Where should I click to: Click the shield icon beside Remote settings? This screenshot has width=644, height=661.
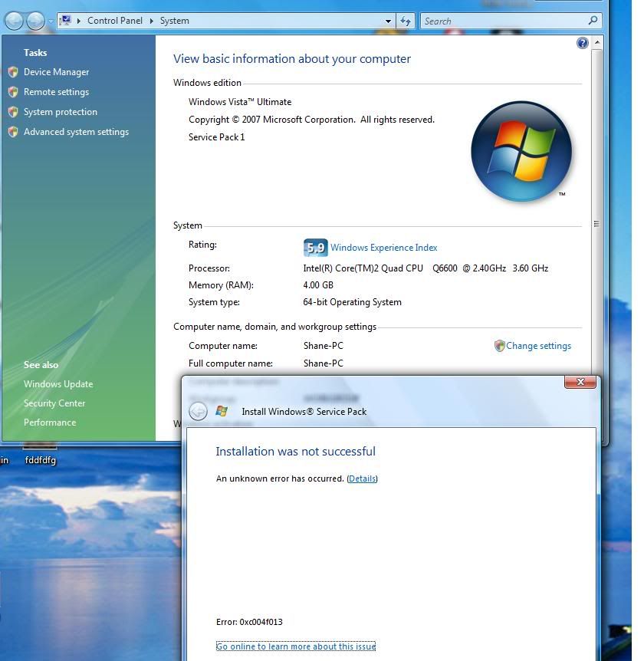pos(13,92)
